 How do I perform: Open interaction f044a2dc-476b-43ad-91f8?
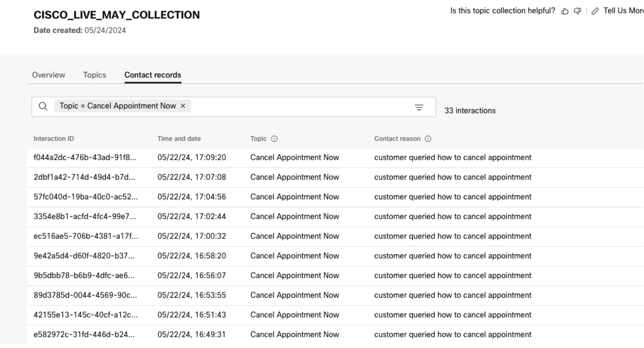pos(85,158)
